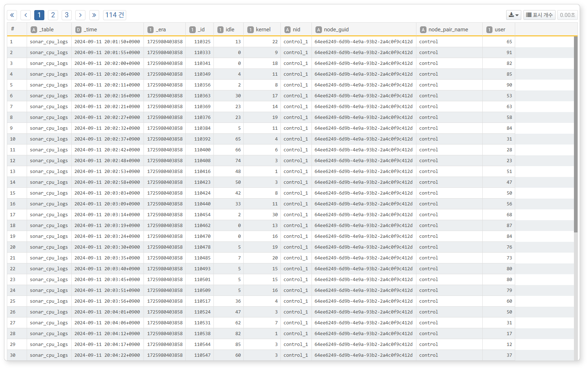Go to first page of results
This screenshot has width=588, height=369.
tap(12, 15)
